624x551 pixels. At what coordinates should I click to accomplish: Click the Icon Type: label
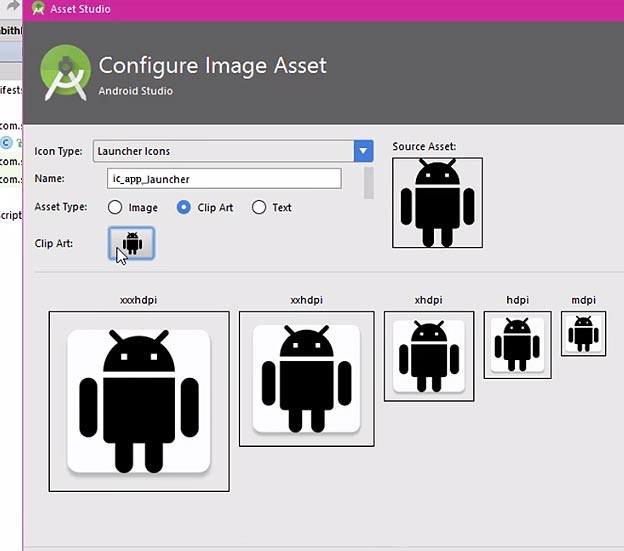click(58, 151)
